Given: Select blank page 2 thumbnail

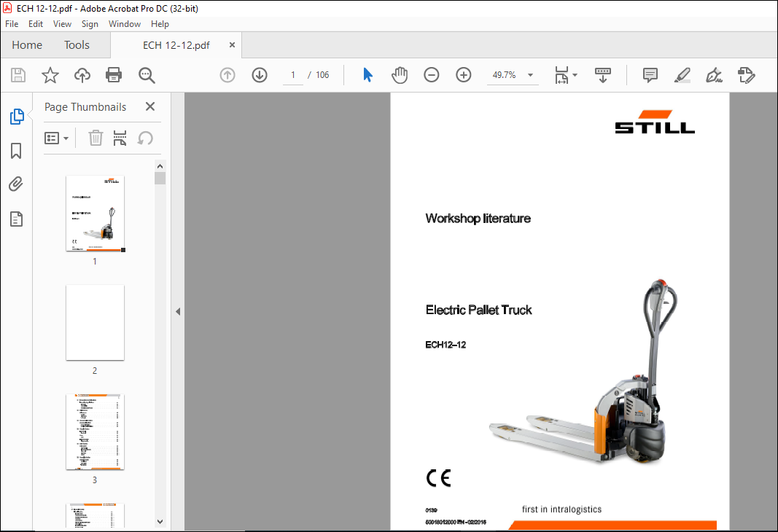Looking at the screenshot, I should click(96, 322).
